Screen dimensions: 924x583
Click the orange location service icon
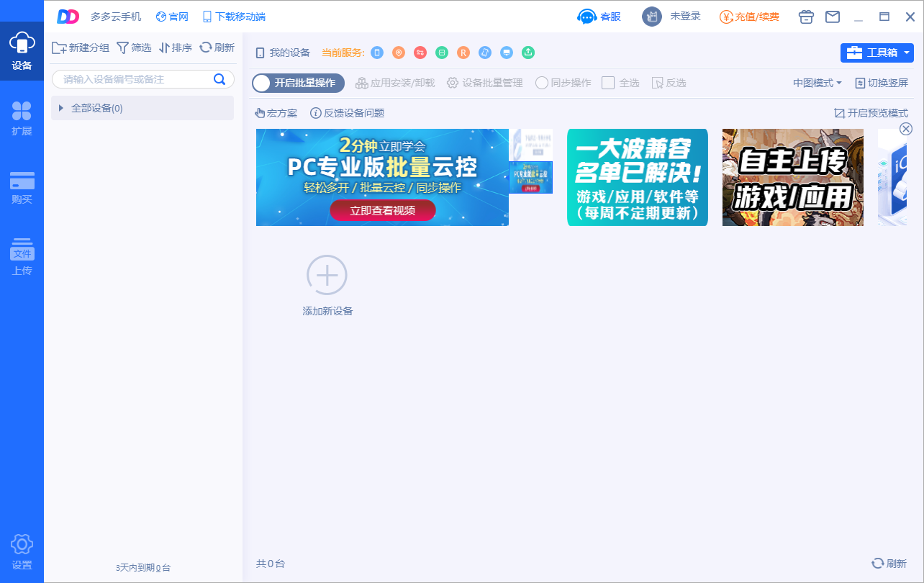[399, 53]
